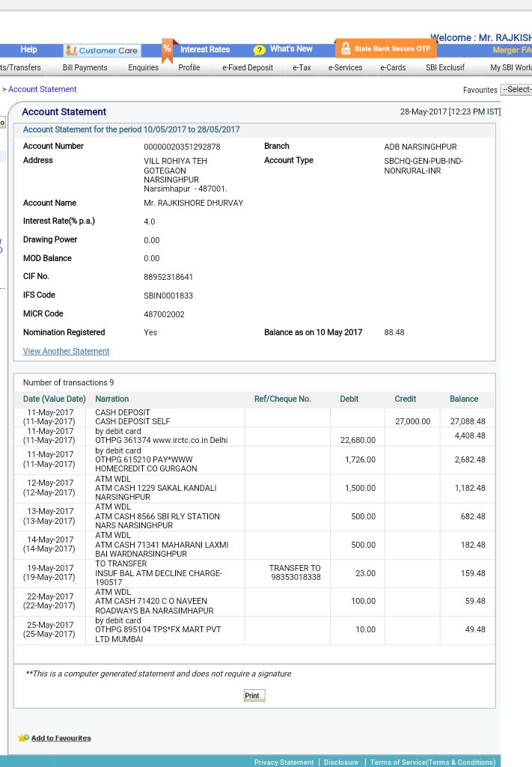This screenshot has width=532, height=767.
Task: Click the Print button
Action: [x=254, y=696]
